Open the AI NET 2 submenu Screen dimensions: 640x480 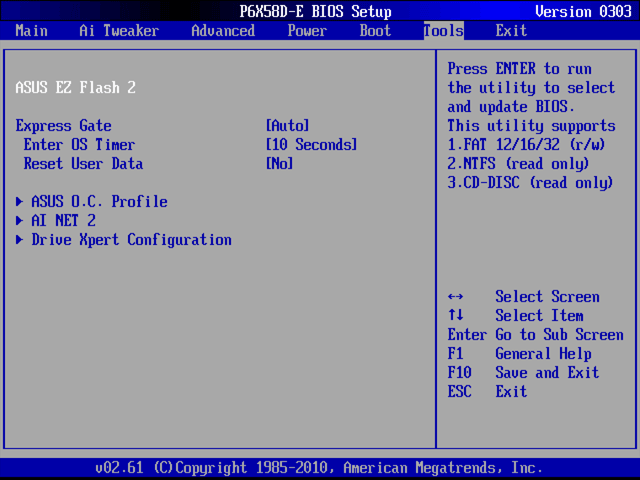tap(63, 221)
